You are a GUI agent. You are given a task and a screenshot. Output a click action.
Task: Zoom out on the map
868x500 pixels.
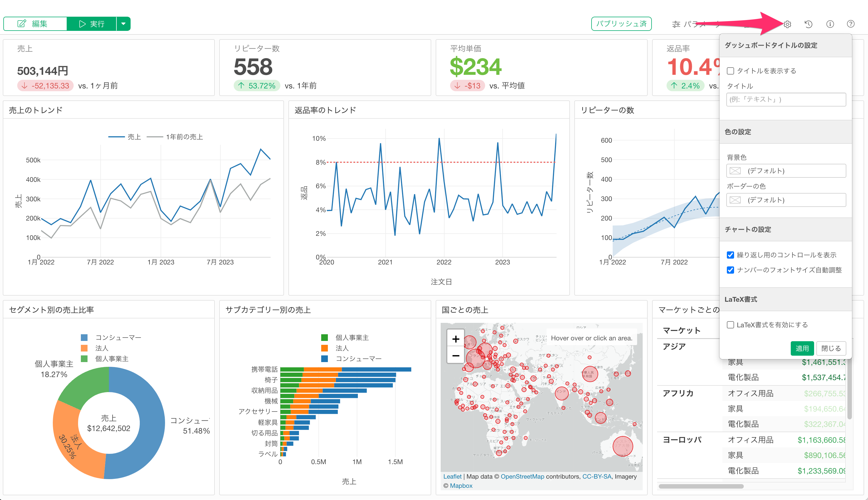[x=456, y=355]
